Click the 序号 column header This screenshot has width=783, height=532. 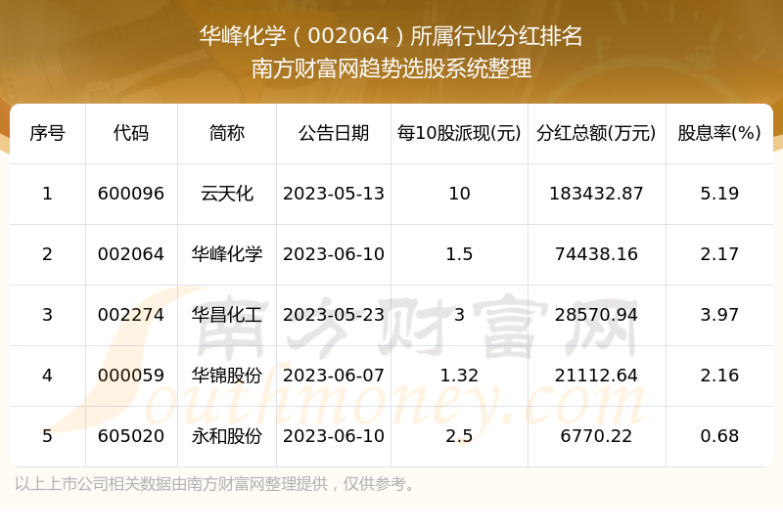coord(47,133)
